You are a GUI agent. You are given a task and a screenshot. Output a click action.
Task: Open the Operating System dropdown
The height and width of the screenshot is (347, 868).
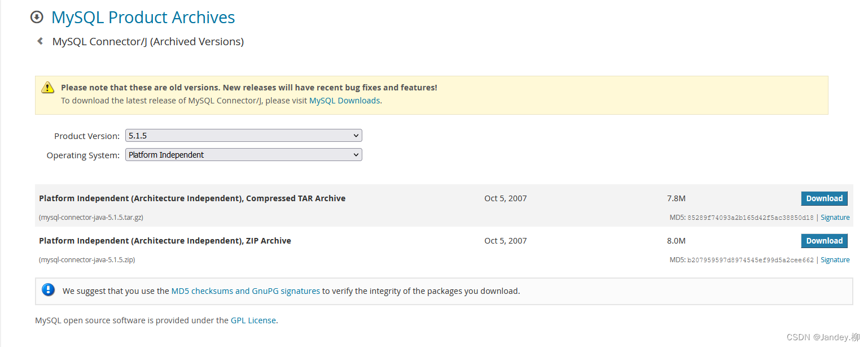[x=244, y=155]
